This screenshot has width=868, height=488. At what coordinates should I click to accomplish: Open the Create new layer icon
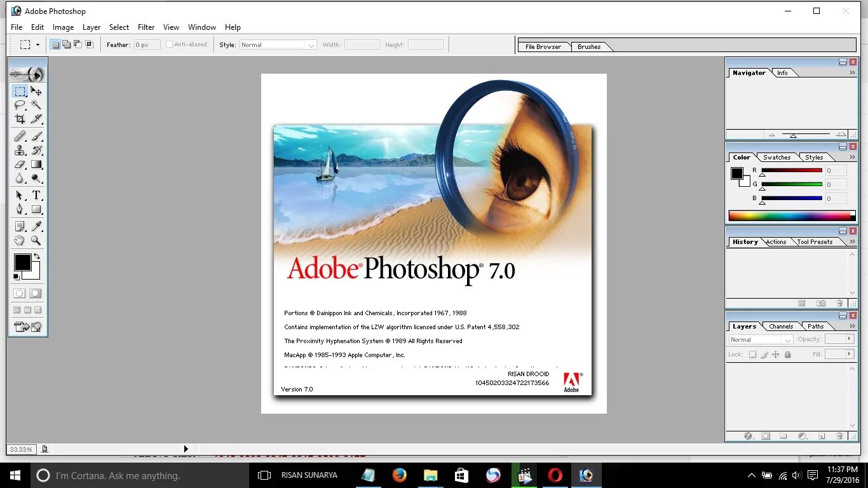[822, 436]
